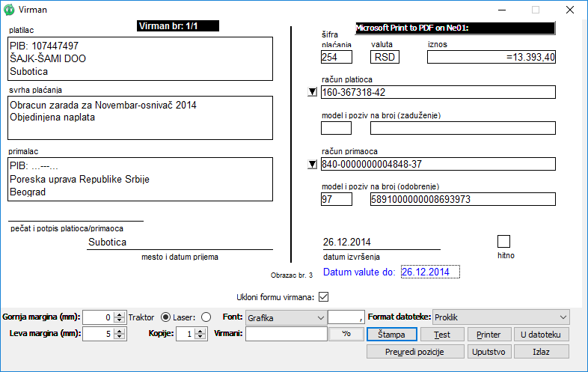Image resolution: width=588 pixels, height=372 pixels.
Task: Increase Gornja margina with up arrow
Action: coord(119,314)
